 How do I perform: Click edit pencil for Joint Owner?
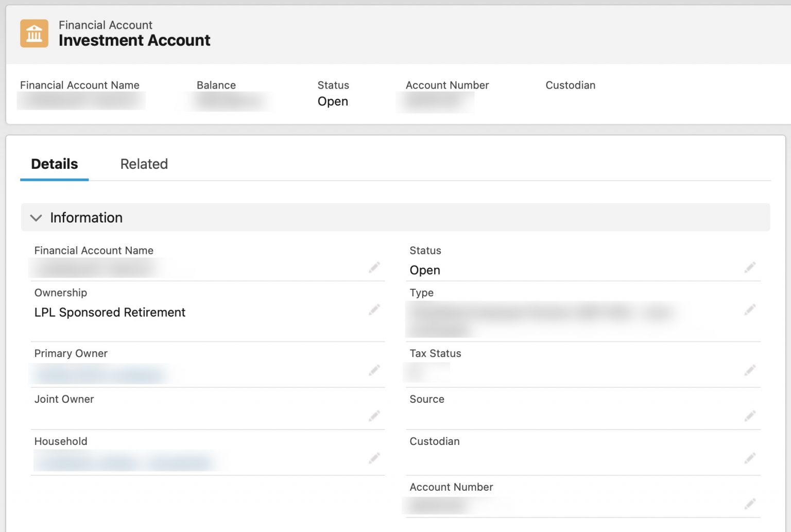pos(374,415)
